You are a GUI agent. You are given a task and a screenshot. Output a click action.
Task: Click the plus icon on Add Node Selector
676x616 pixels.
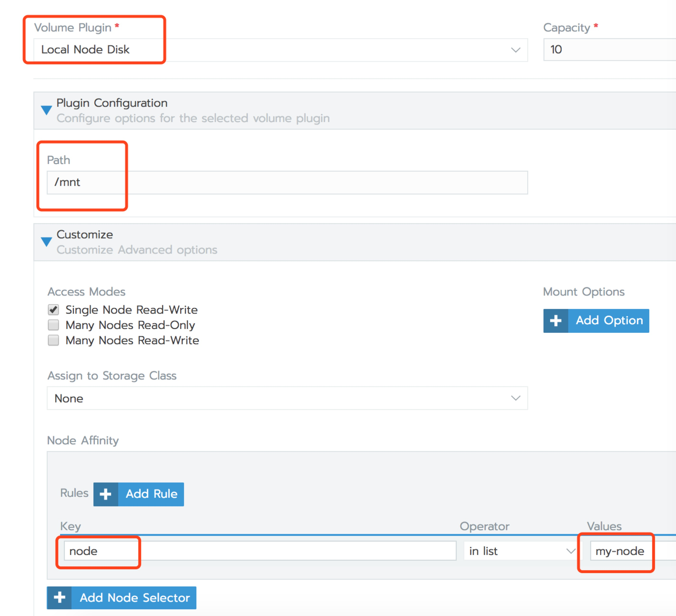point(59,597)
